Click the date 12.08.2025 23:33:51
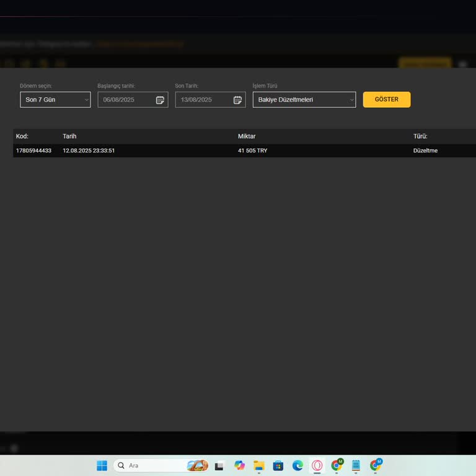 coord(89,151)
